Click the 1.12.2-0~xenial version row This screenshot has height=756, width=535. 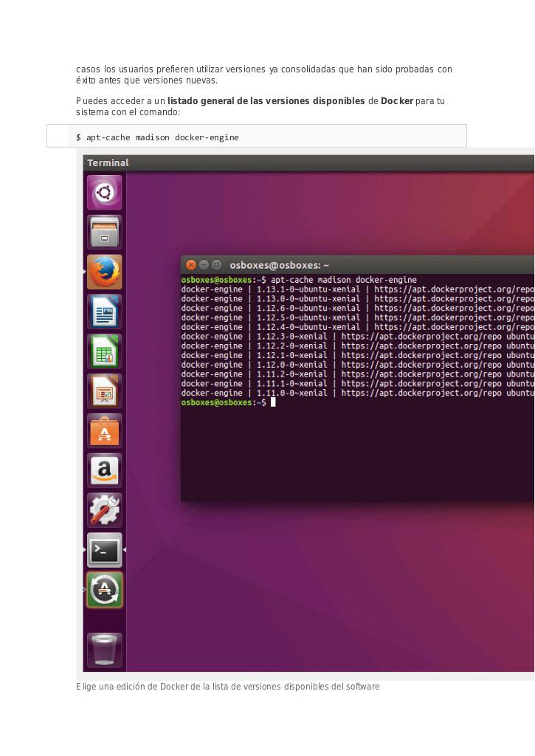(x=357, y=346)
